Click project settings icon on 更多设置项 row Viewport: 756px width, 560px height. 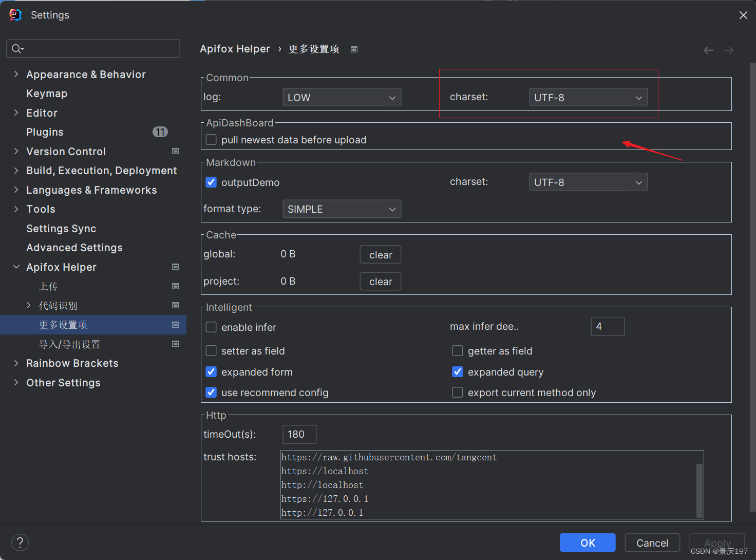point(175,325)
